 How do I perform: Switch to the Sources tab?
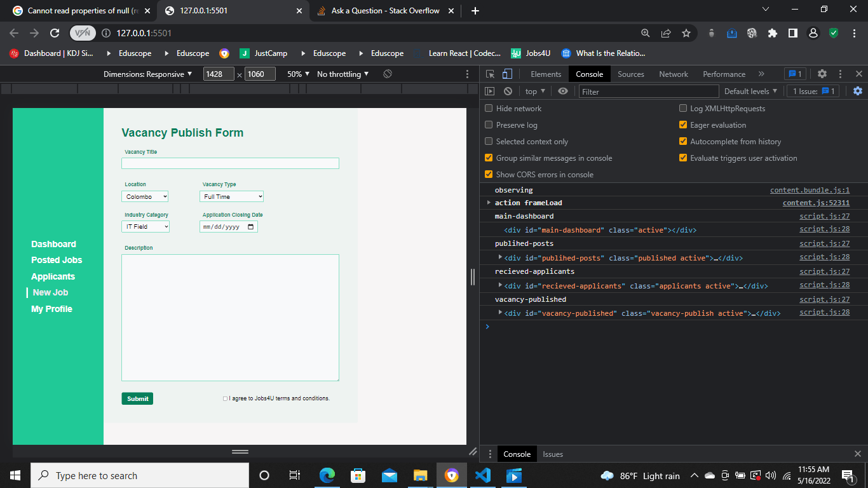[631, 74]
